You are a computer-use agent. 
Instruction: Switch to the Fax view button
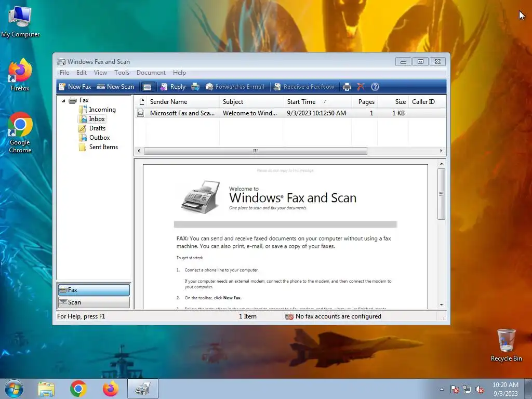pos(94,290)
